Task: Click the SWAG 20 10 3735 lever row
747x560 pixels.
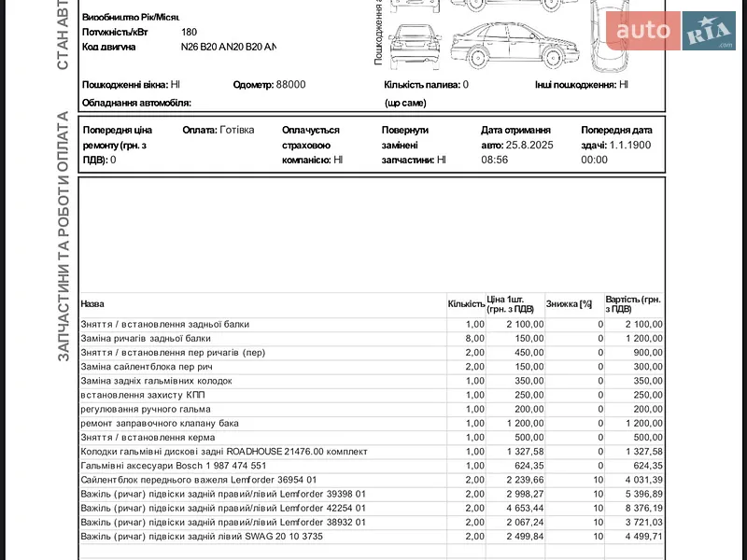Action: pos(372,536)
